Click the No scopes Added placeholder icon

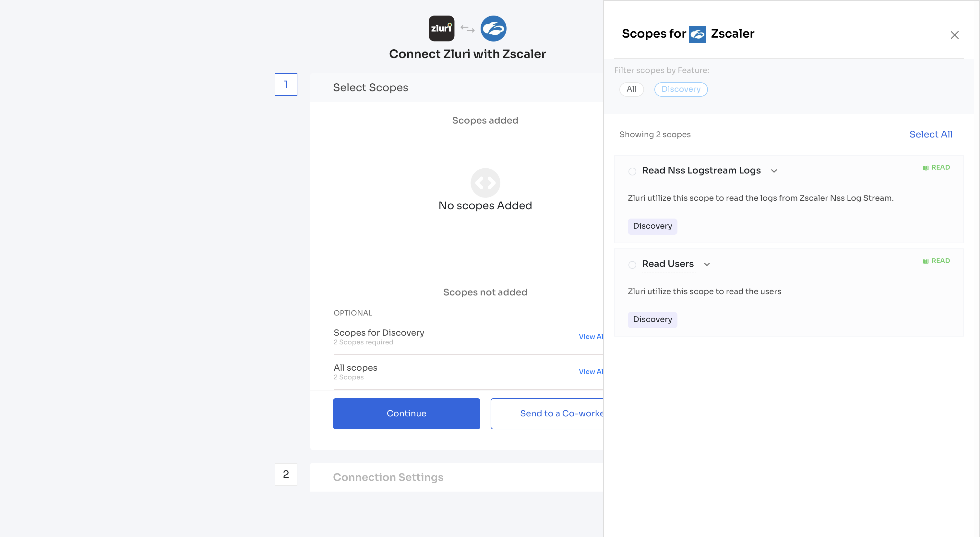click(x=485, y=183)
